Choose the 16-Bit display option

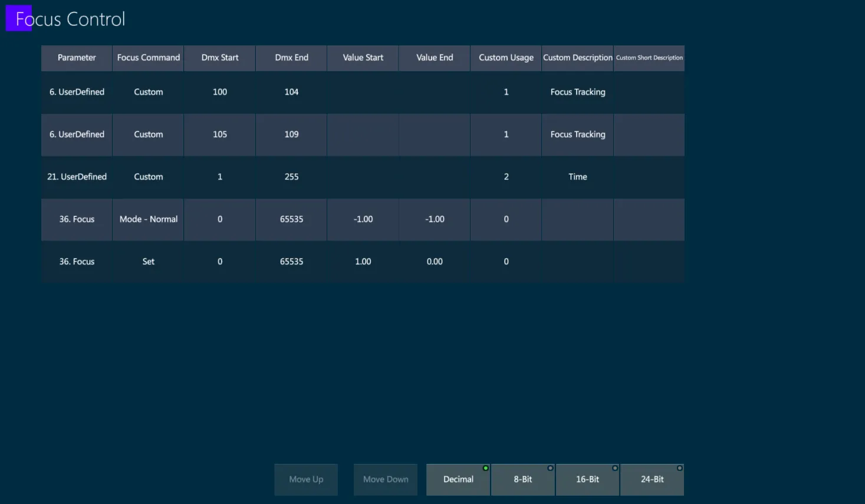(x=587, y=479)
